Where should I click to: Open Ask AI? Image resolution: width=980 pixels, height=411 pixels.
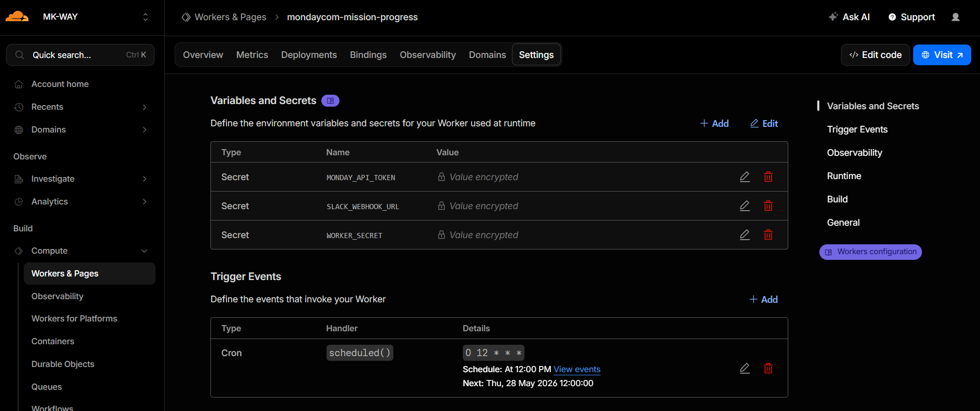849,17
